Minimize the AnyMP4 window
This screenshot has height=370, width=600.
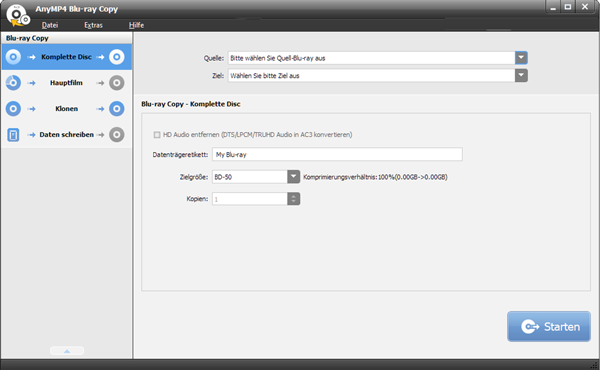pos(553,7)
